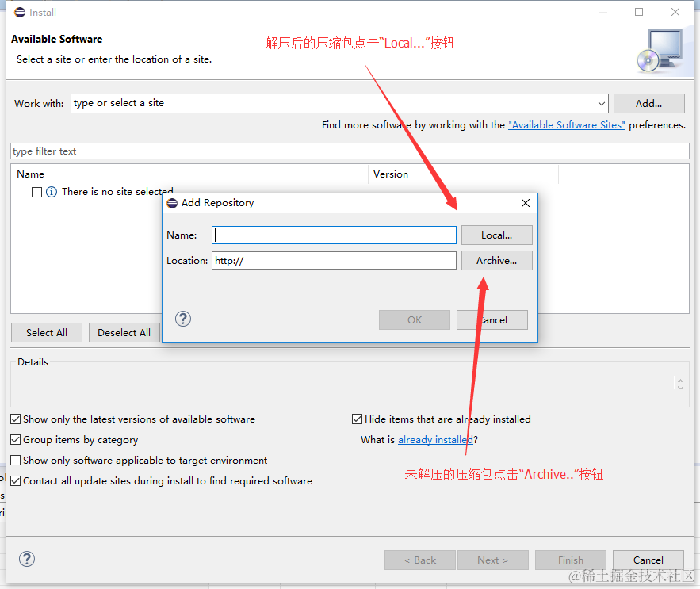Viewport: 700px width, 589px height.
Task: Toggle Show only the latest versions checkbox
Action: (16, 419)
